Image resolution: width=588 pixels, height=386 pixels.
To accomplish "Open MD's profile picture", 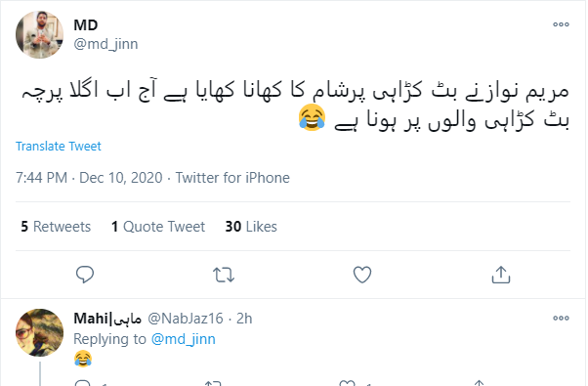I will coord(39,34).
